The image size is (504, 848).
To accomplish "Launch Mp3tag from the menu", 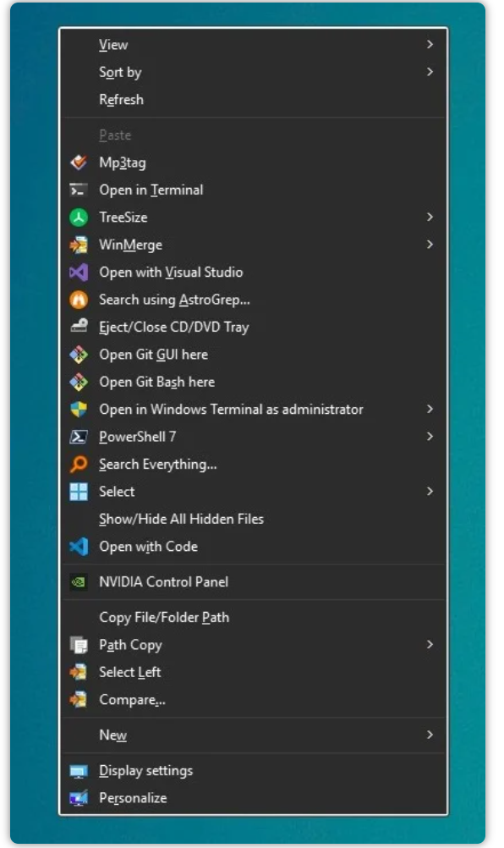I will tap(123, 162).
